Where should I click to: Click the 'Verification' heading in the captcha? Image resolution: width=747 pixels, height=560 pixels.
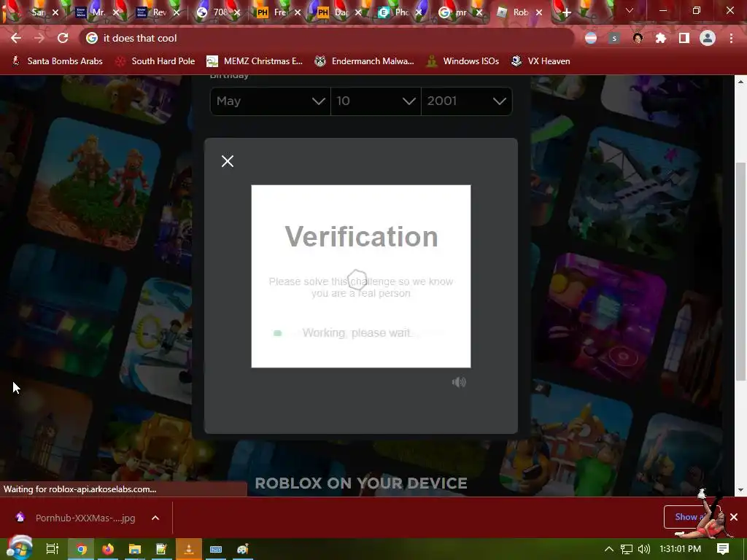[361, 236]
